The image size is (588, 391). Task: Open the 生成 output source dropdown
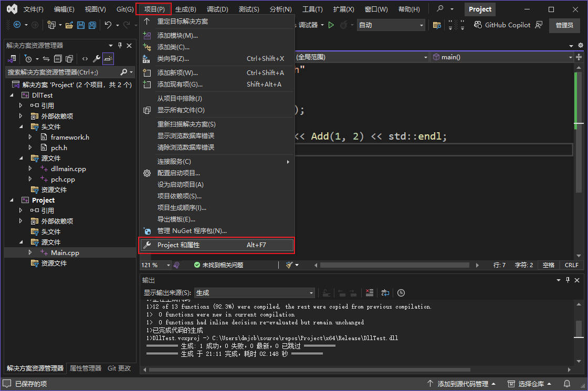click(254, 292)
